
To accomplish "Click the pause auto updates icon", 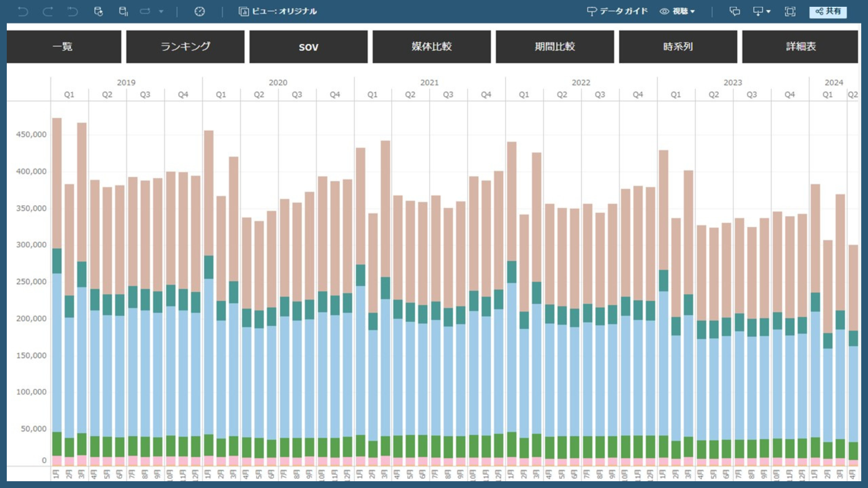I will coord(123,12).
